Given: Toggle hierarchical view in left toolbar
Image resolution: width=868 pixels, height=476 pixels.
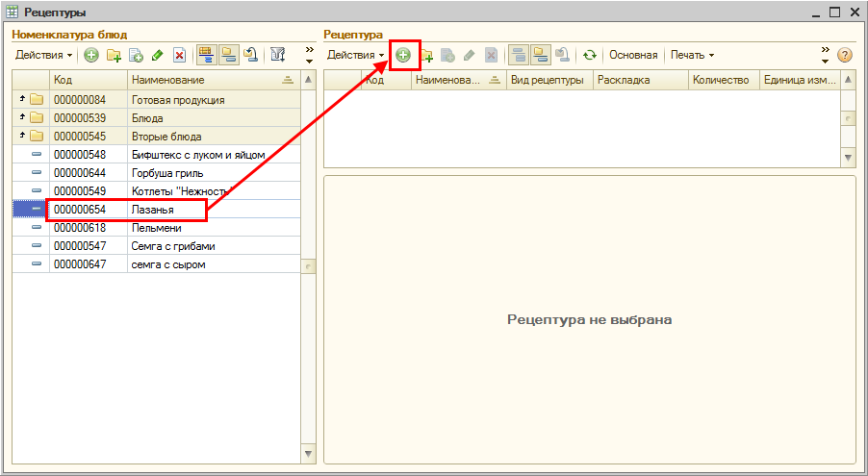Looking at the screenshot, I should tap(205, 55).
